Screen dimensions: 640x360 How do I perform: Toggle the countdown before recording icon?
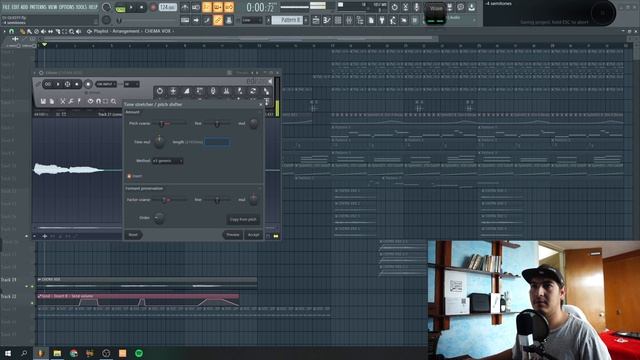click(207, 7)
